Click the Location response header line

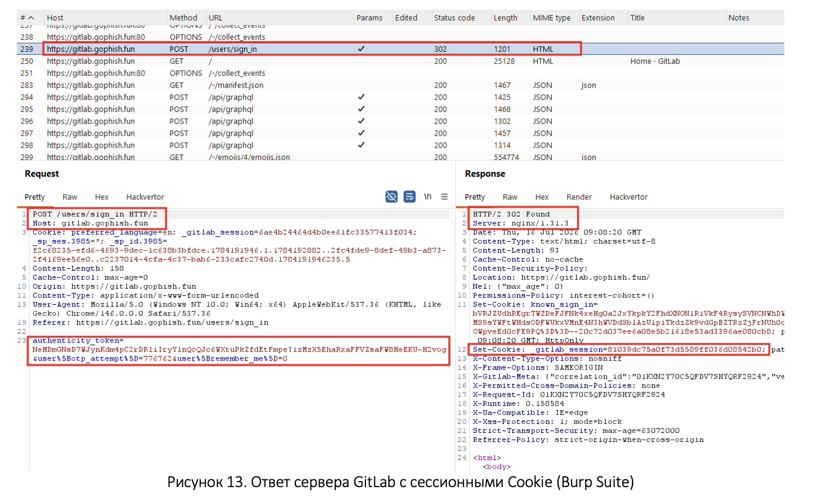click(x=561, y=277)
